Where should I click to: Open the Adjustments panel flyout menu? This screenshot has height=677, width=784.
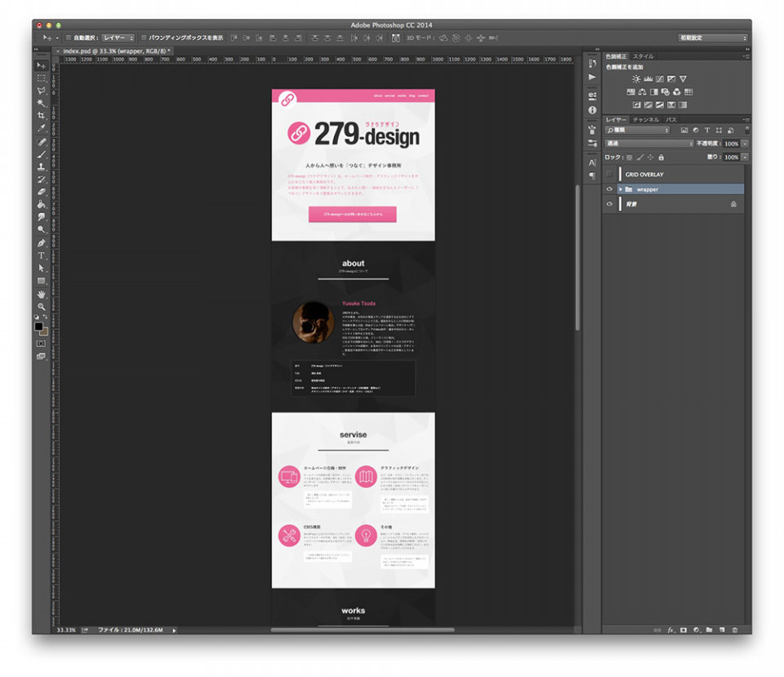(746, 56)
